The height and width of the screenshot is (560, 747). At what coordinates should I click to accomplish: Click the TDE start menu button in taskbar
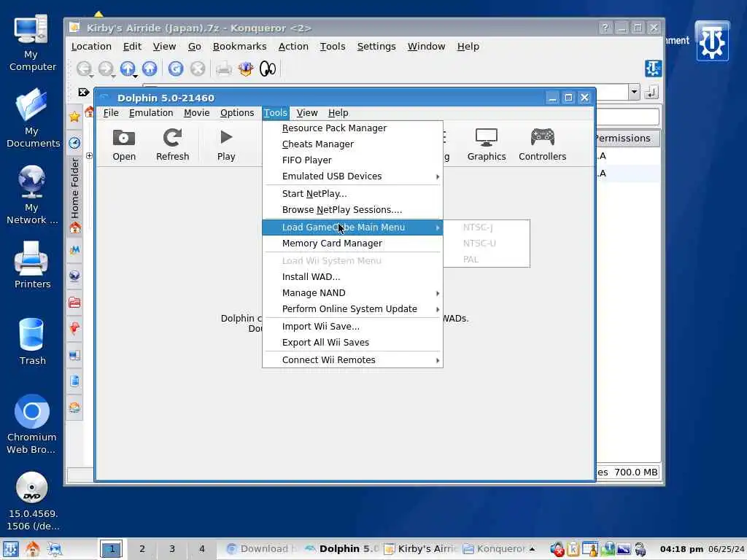(x=10, y=549)
